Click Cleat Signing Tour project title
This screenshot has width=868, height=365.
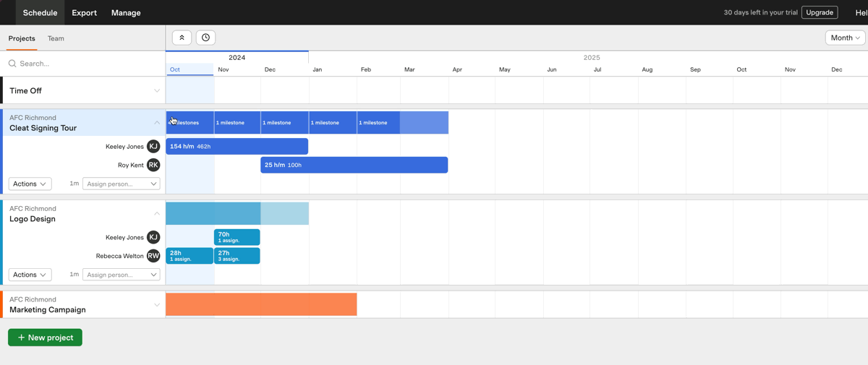pos(43,128)
